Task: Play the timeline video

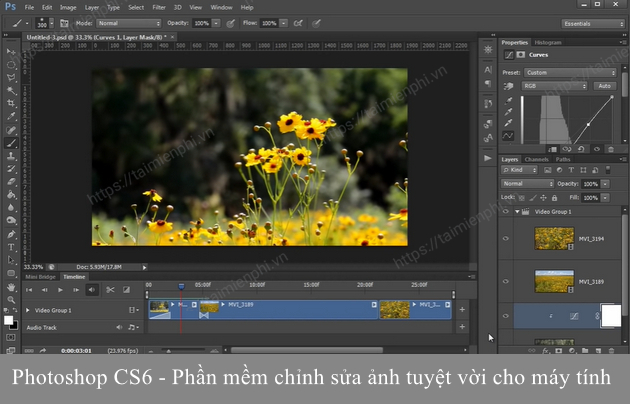Action: [61, 290]
